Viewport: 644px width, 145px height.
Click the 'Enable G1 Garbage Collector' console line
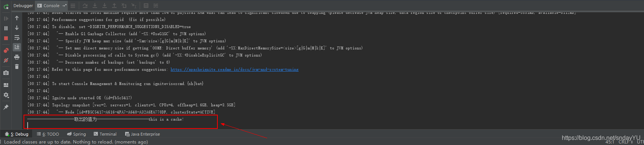tap(117, 34)
